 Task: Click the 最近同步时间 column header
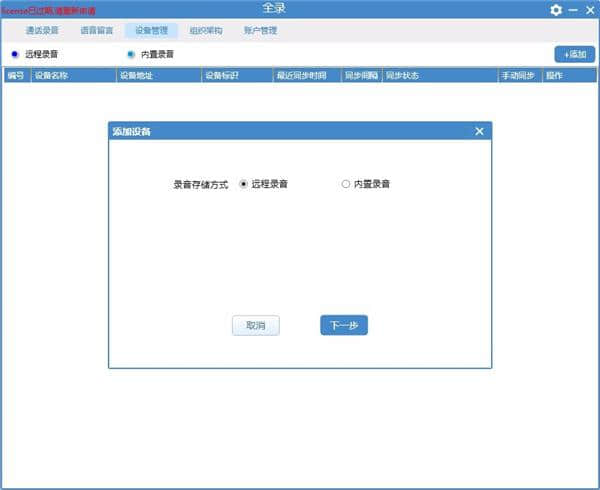click(x=306, y=75)
